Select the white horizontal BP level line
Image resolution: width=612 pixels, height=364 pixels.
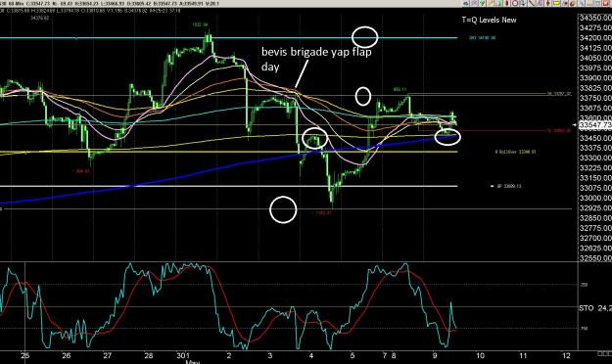(228, 186)
